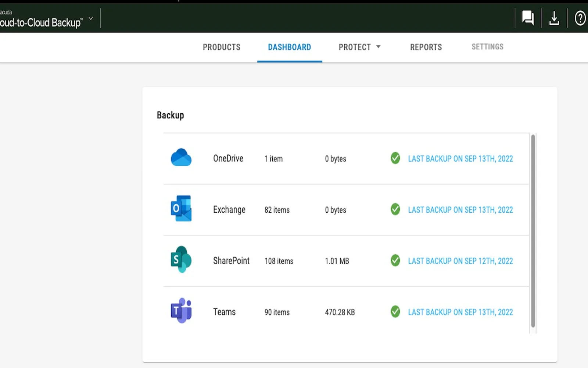Image resolution: width=588 pixels, height=368 pixels.
Task: Expand the Cloud-to-Cloud Backup product dropdown
Action: click(x=91, y=18)
